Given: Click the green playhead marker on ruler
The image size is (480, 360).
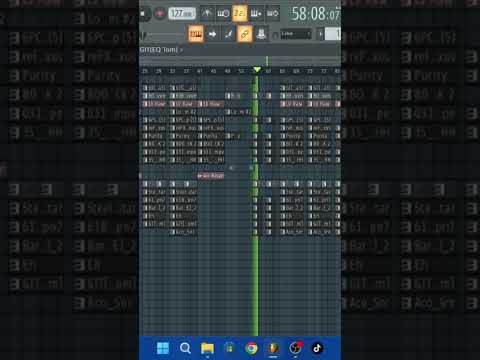Looking at the screenshot, I should (257, 70).
